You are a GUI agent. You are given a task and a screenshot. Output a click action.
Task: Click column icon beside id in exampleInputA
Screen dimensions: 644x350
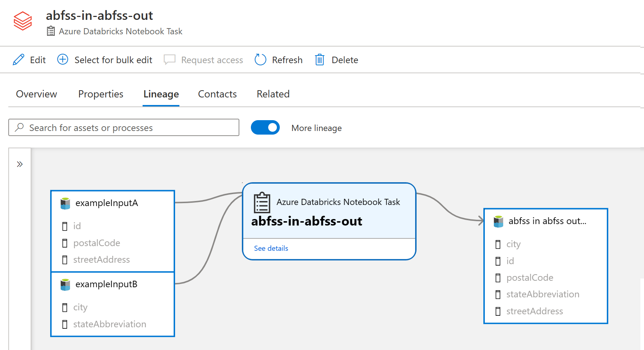(65, 226)
